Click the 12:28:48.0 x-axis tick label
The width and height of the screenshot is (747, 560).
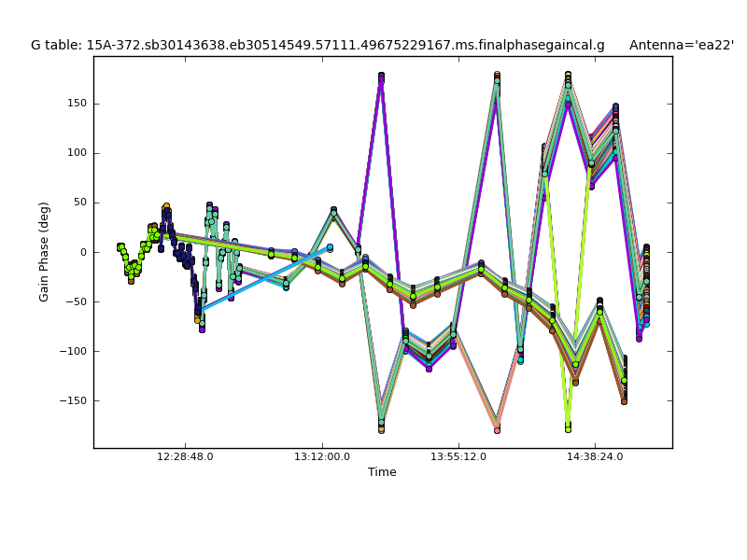tap(185, 457)
